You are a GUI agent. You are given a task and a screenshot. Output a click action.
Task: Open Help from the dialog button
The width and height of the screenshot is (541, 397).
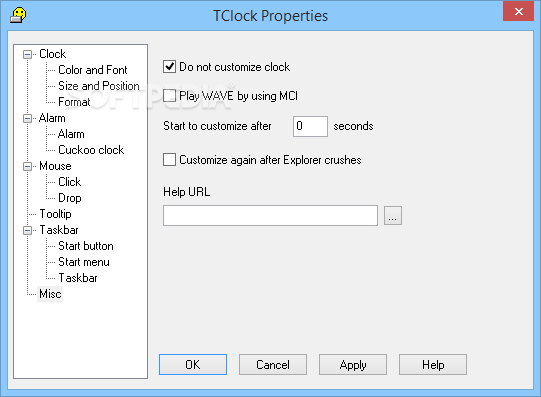433,365
